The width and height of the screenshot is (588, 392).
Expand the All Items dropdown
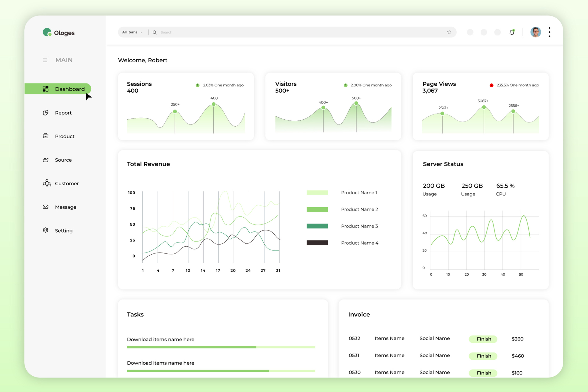tap(132, 32)
